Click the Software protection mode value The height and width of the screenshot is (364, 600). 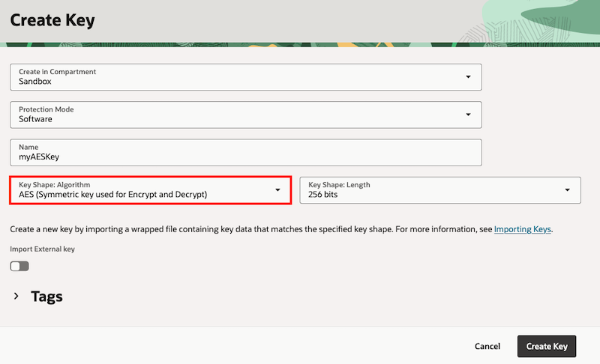tap(36, 119)
